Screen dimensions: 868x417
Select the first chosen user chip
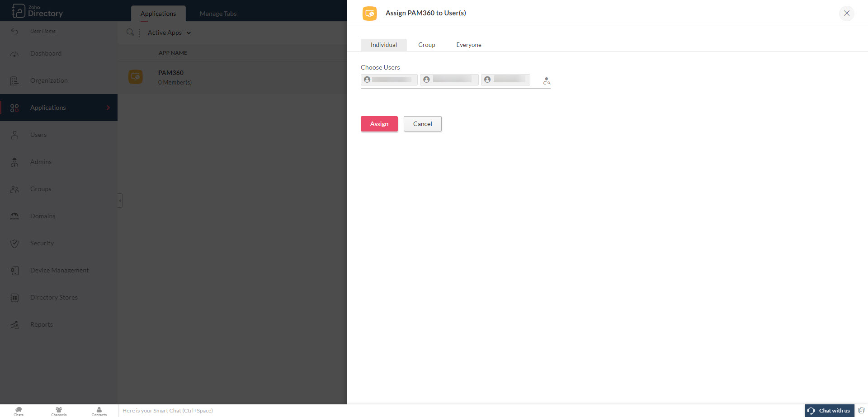click(x=389, y=80)
